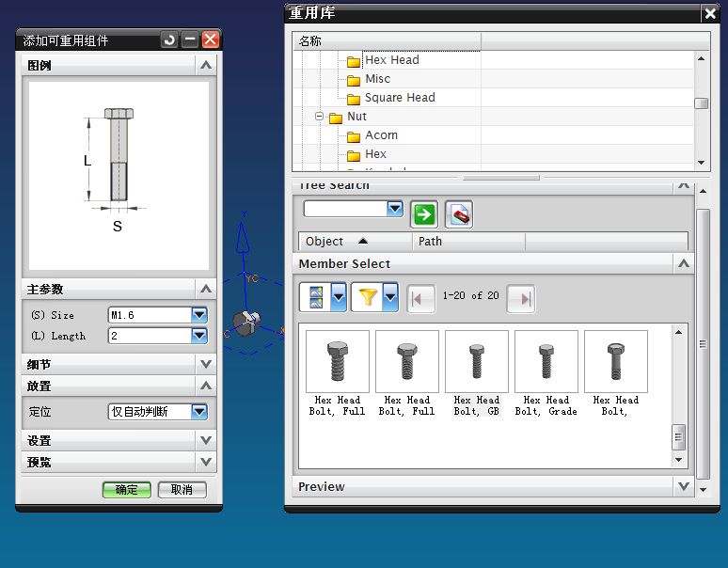728x568 pixels.
Task: Click the clear search eraser icon
Action: (x=459, y=214)
